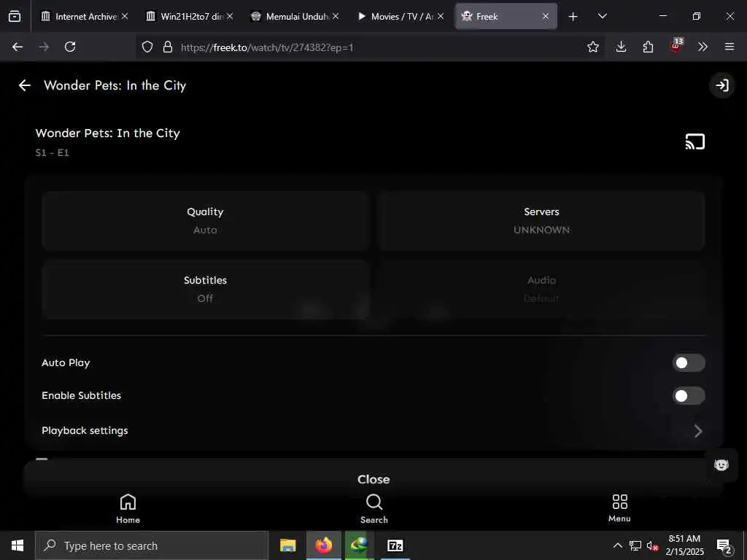Open the Servers selection card
Image resolution: width=747 pixels, height=560 pixels.
point(541,221)
